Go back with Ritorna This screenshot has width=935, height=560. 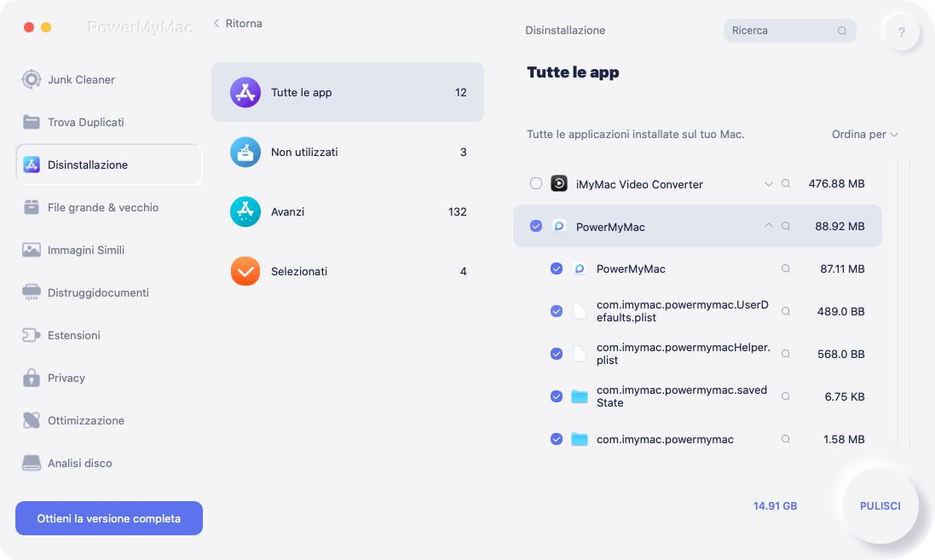[238, 23]
